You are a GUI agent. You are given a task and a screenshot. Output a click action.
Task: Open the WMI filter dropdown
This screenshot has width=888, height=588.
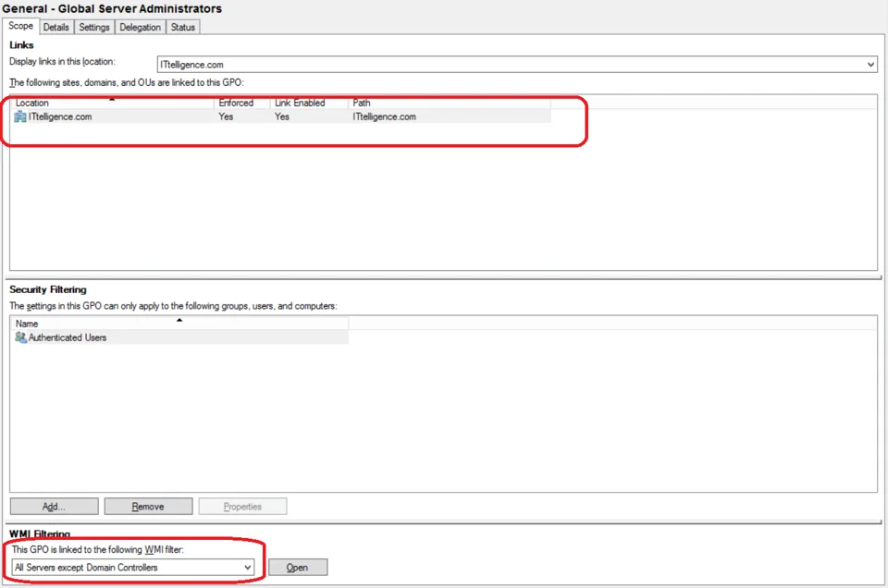pyautogui.click(x=133, y=567)
